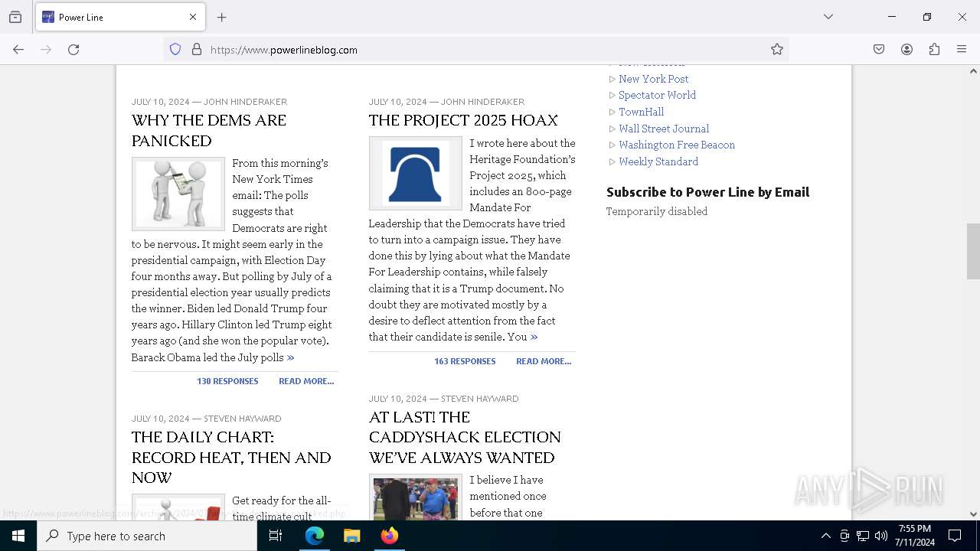Select the Power Line tab

click(x=120, y=17)
